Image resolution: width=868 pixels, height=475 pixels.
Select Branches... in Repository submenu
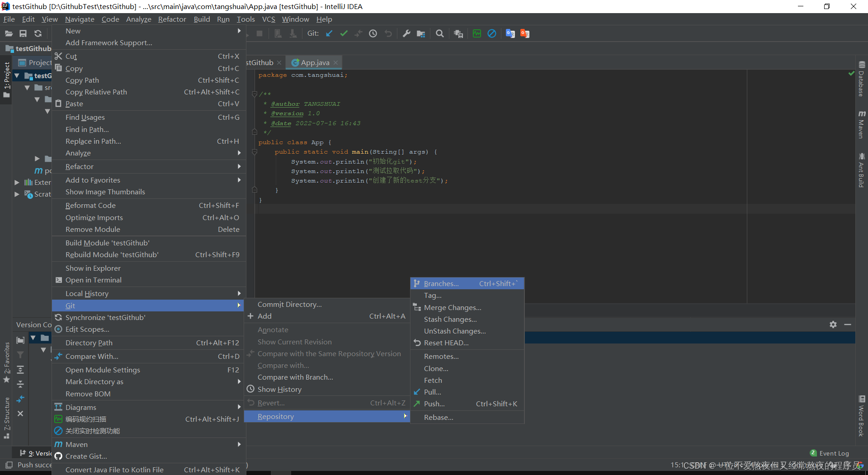point(467,284)
